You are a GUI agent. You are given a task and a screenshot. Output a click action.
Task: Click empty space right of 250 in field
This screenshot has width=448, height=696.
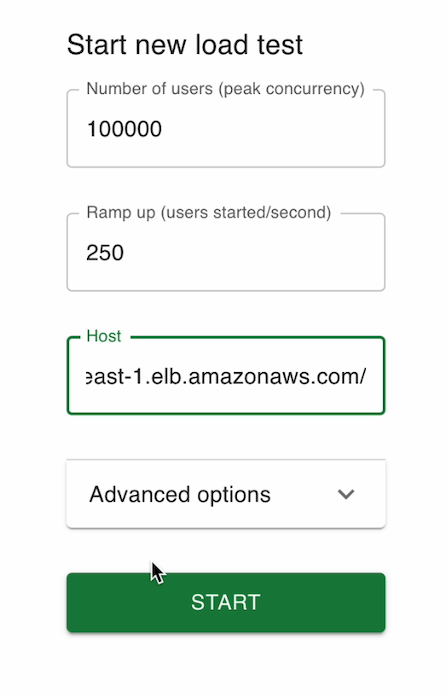(x=253, y=253)
